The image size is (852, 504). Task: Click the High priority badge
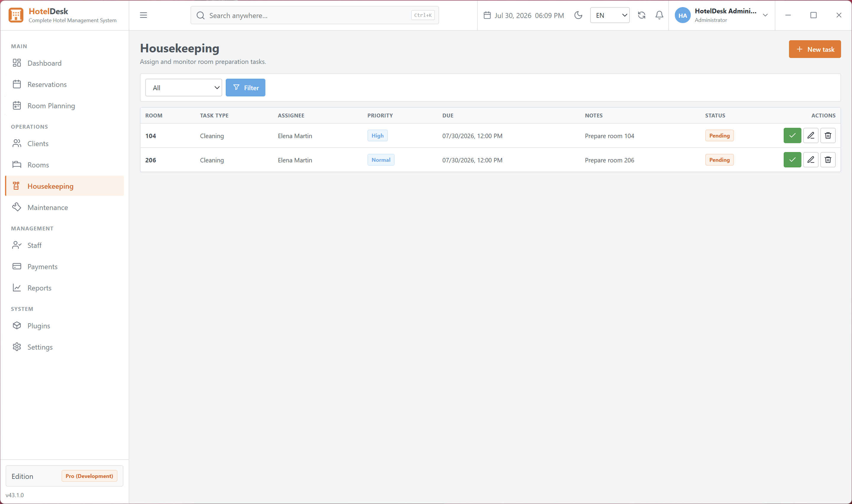[x=377, y=135]
